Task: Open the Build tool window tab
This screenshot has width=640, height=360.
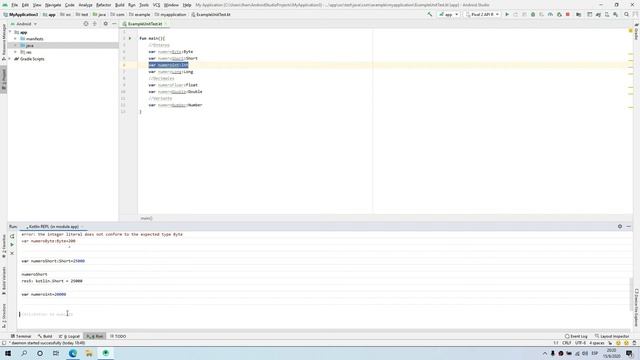Action: [x=45, y=336]
